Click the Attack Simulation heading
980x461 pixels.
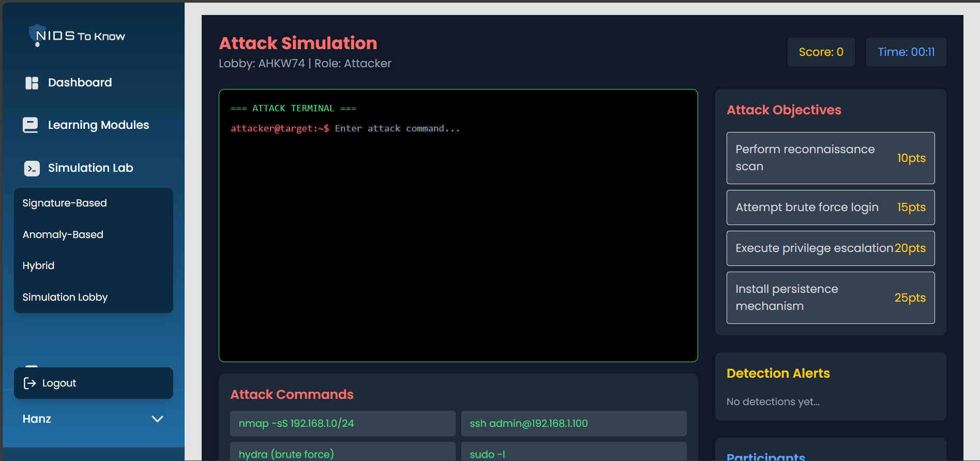[x=298, y=43]
